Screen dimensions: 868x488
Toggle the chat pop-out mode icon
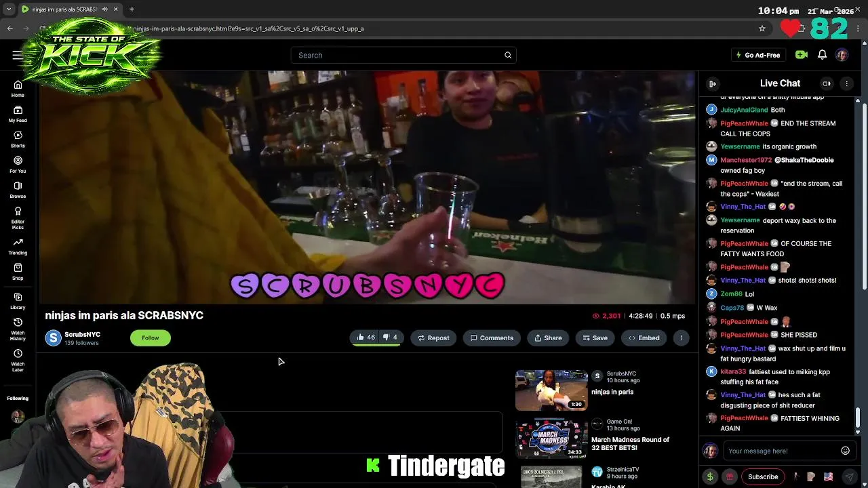pyautogui.click(x=827, y=83)
